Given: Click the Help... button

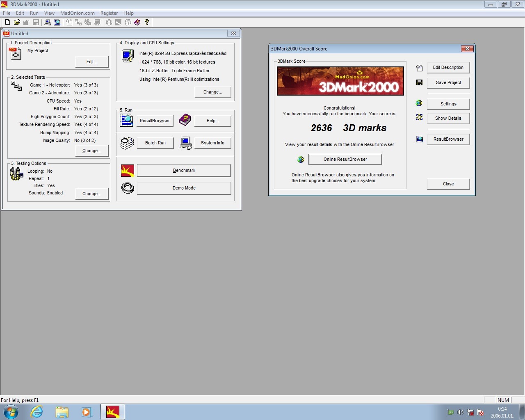Looking at the screenshot, I should pyautogui.click(x=212, y=121).
